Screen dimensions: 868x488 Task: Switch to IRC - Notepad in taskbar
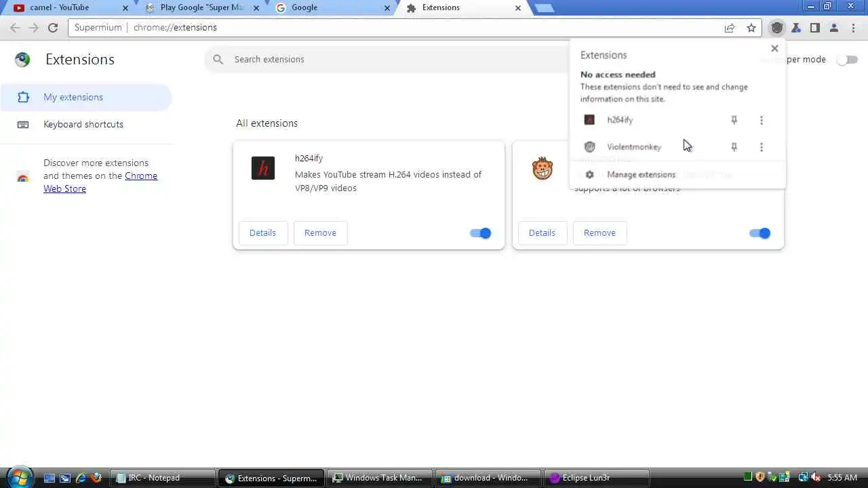coord(162,478)
